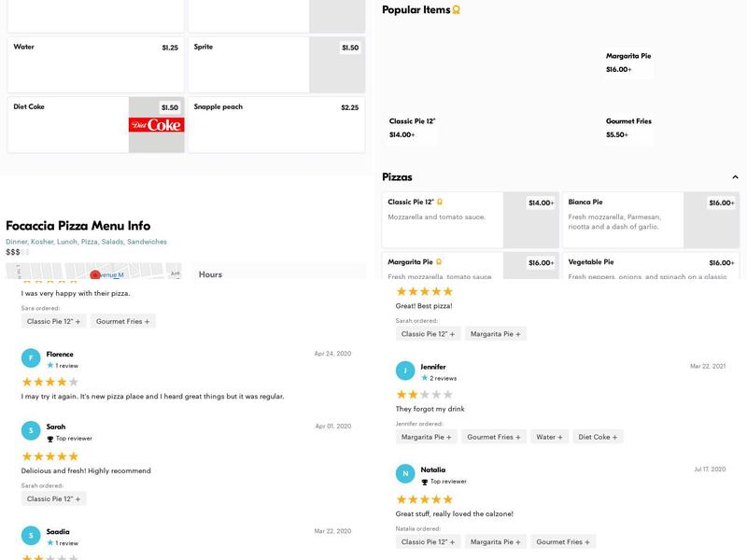Open the Kosher category link
747x560 pixels.
tap(42, 242)
